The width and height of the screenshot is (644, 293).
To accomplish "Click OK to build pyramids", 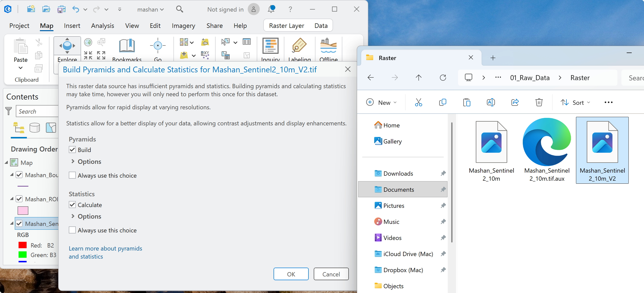I will coord(291,274).
